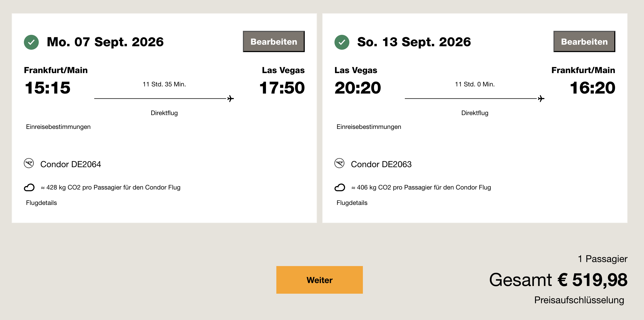
Task: Click the airplane icon on the return route line
Action: [x=541, y=99]
